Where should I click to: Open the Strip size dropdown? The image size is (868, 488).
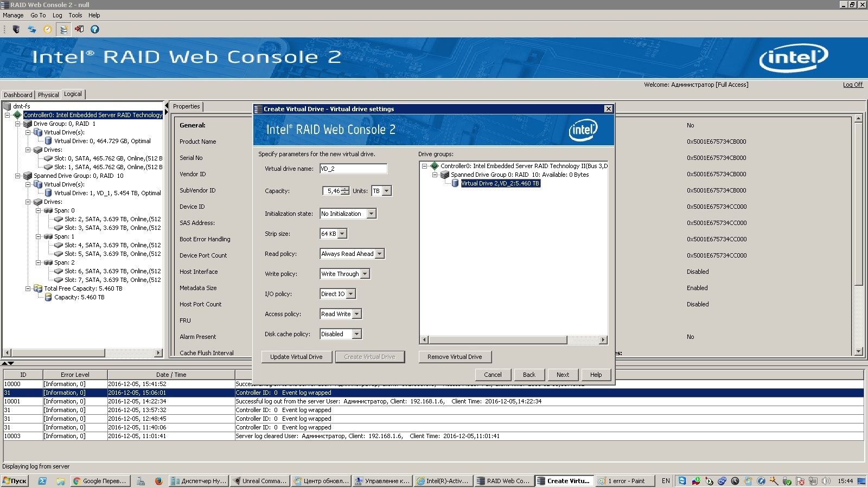pos(342,234)
